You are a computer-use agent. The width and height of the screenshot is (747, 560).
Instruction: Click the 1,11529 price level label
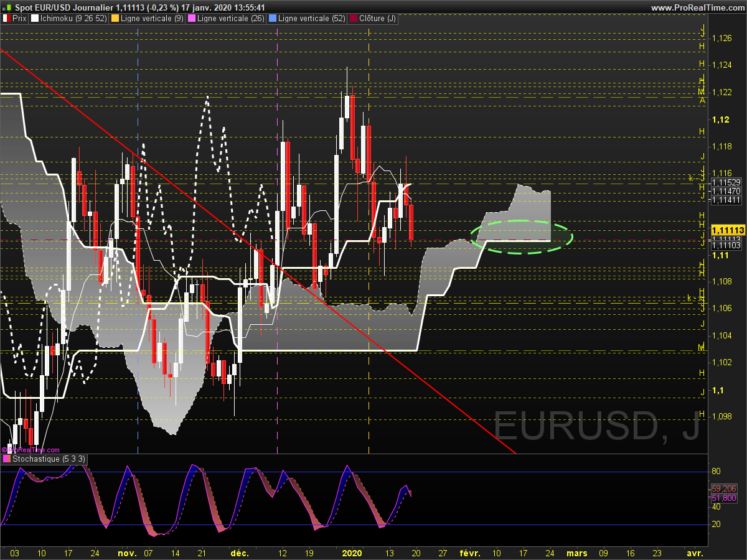click(x=726, y=182)
